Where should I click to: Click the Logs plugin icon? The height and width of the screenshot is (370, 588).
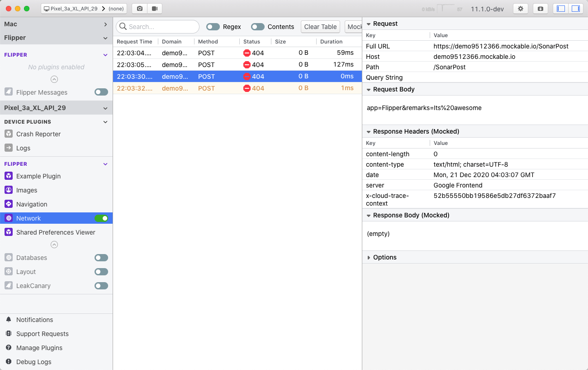click(8, 148)
